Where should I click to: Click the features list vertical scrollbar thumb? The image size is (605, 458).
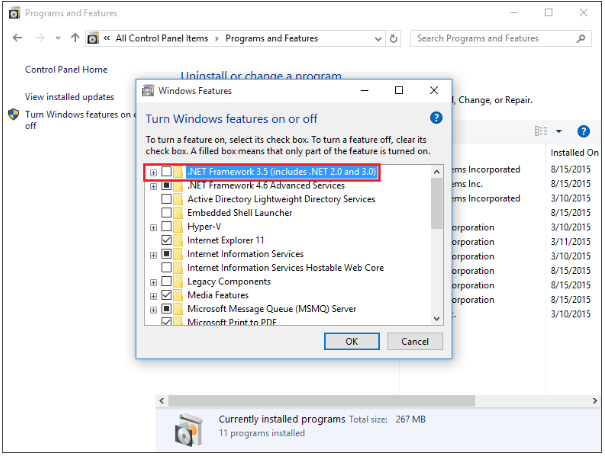point(436,204)
